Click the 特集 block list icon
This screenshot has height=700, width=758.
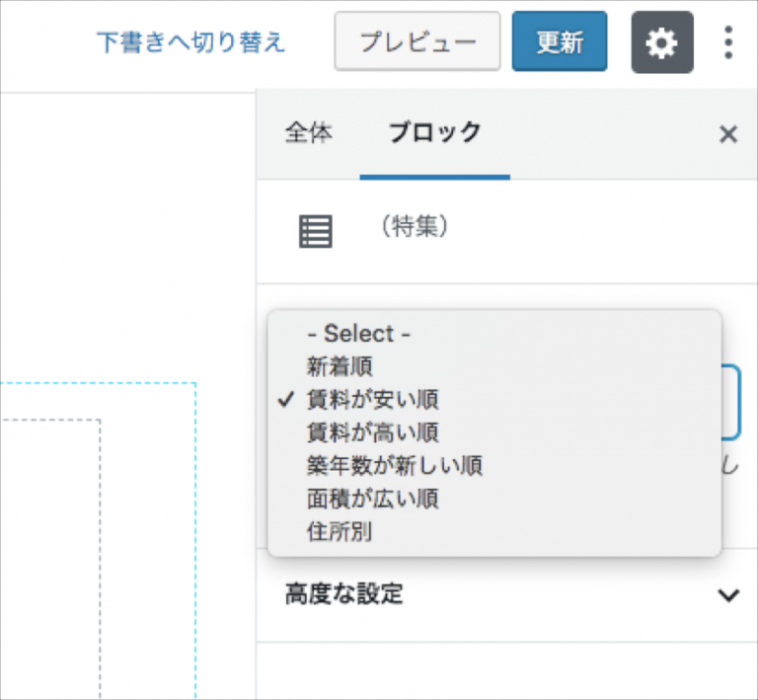pyautogui.click(x=316, y=232)
